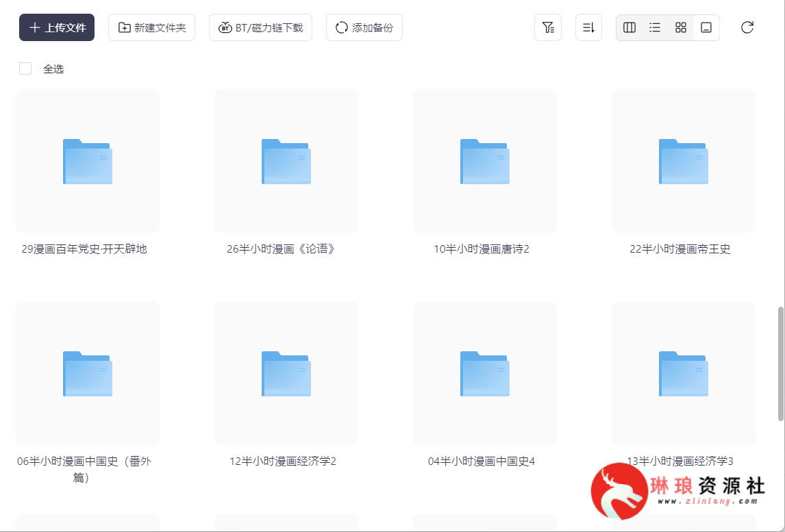
Task: Open the sort order icon
Action: 589,27
